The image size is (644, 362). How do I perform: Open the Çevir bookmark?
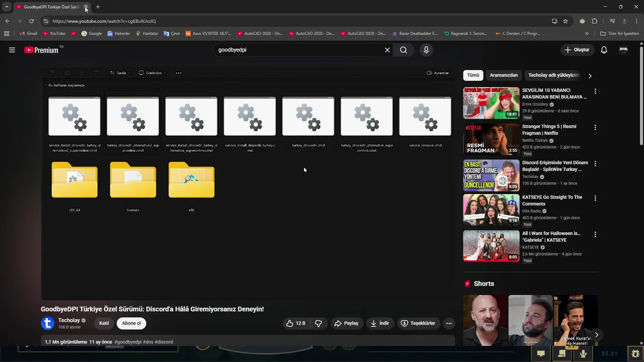(x=172, y=34)
